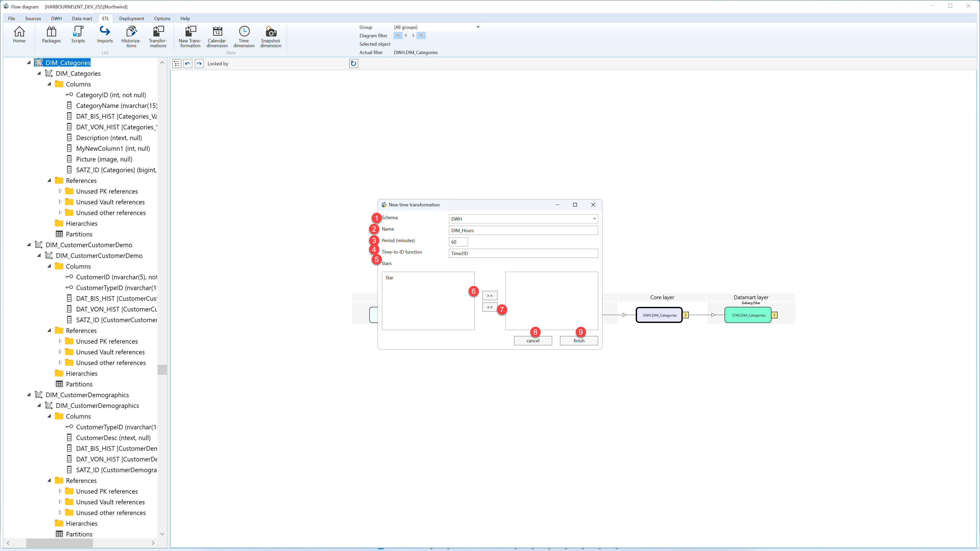Open the Imports list
Image resolution: width=980 pixels, height=551 pixels.
click(x=105, y=35)
